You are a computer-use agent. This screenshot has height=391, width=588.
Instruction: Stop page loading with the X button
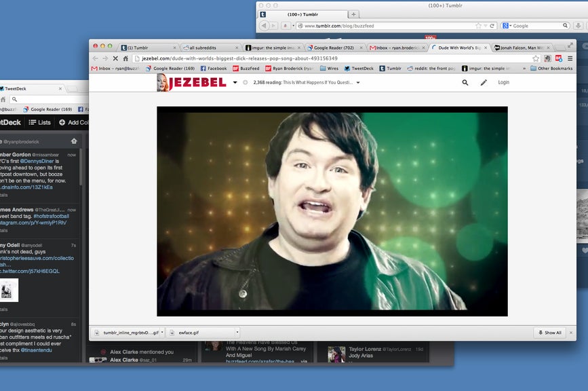(115, 58)
